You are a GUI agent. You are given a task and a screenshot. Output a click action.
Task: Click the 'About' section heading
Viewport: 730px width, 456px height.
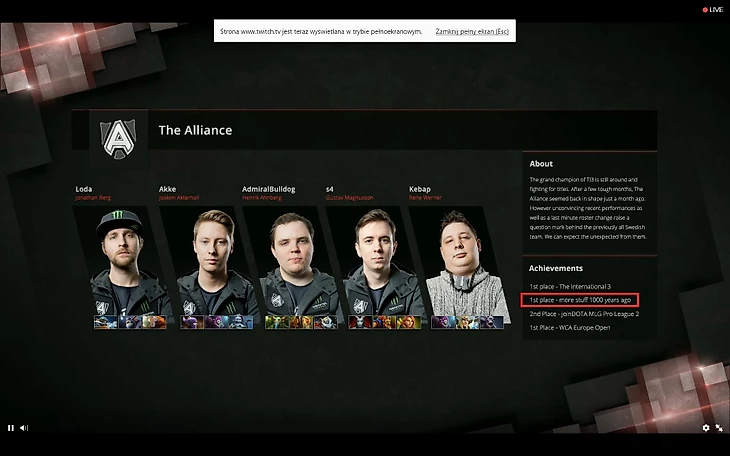point(541,163)
